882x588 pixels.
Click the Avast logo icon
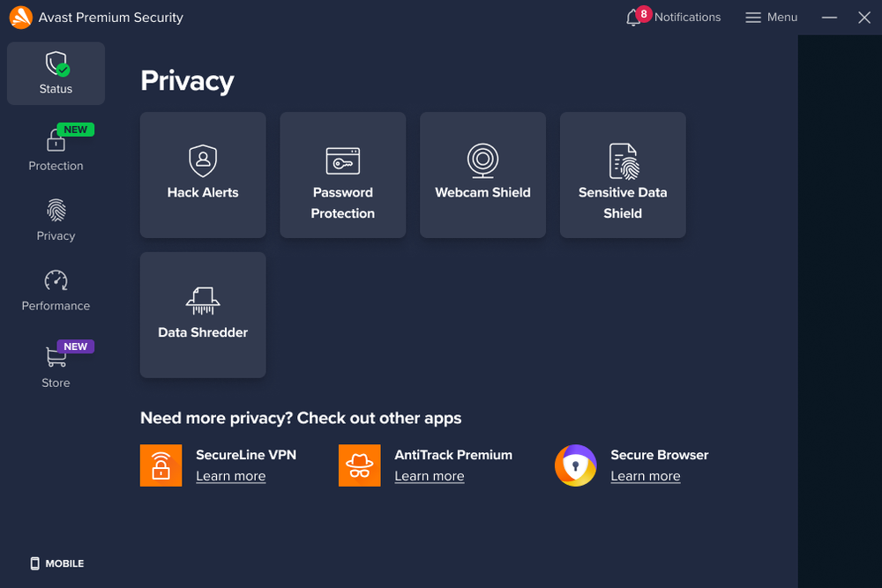pyautogui.click(x=21, y=18)
